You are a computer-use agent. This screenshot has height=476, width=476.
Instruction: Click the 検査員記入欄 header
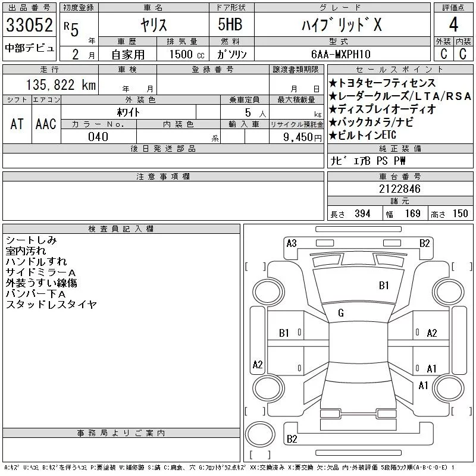121,228
